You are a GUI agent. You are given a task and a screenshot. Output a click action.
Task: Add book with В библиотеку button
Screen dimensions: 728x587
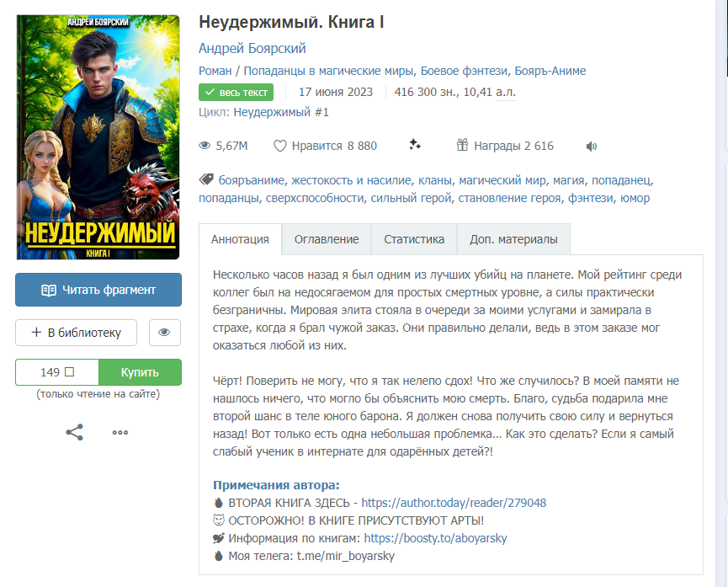[76, 333]
